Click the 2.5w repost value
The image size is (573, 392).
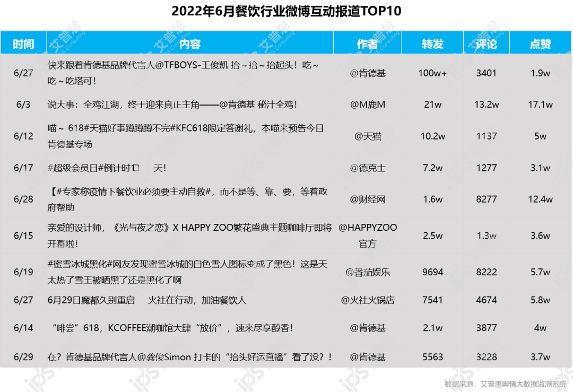(433, 236)
